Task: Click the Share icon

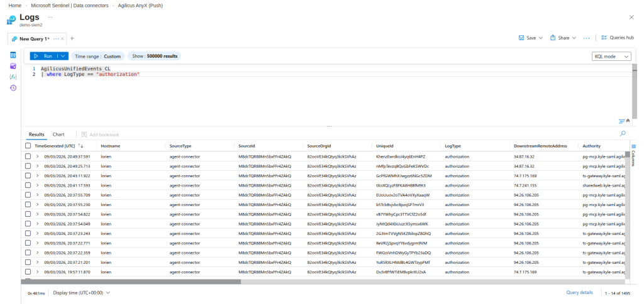Action: tap(553, 37)
